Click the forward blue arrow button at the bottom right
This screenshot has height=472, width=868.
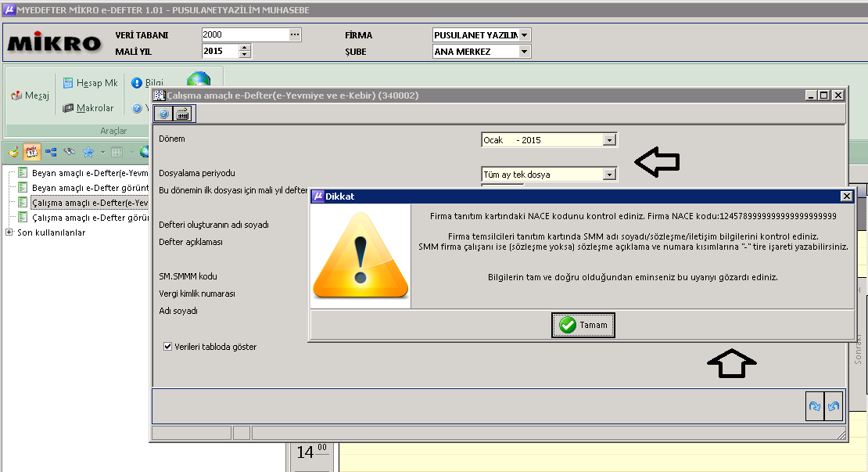(x=814, y=406)
